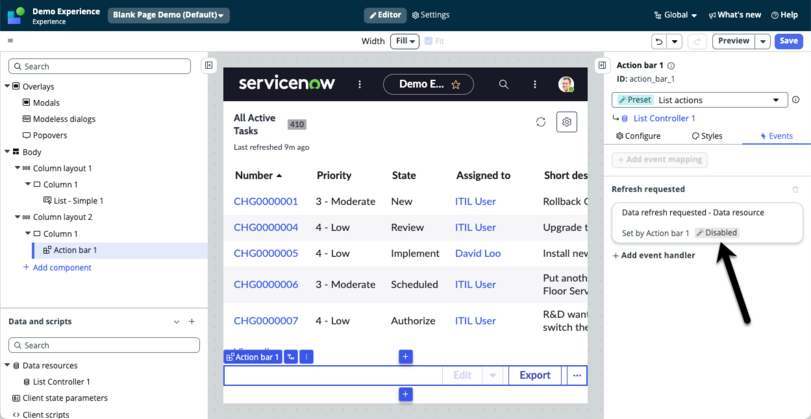This screenshot has height=419, width=811.
Task: Open the Settings view
Action: click(430, 15)
